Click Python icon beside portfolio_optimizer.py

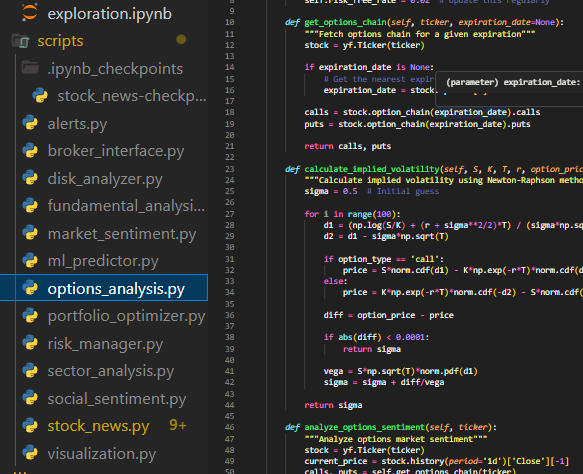tap(30, 315)
